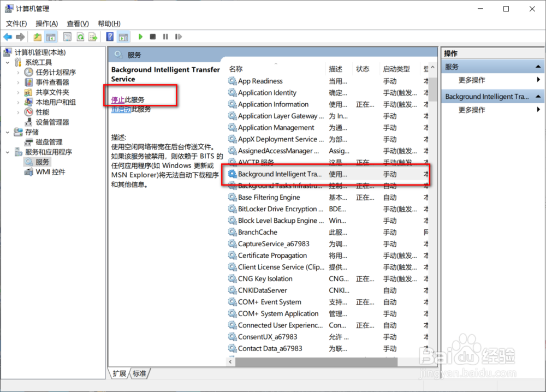
Task: Click the Restart service icon
Action: point(179,37)
